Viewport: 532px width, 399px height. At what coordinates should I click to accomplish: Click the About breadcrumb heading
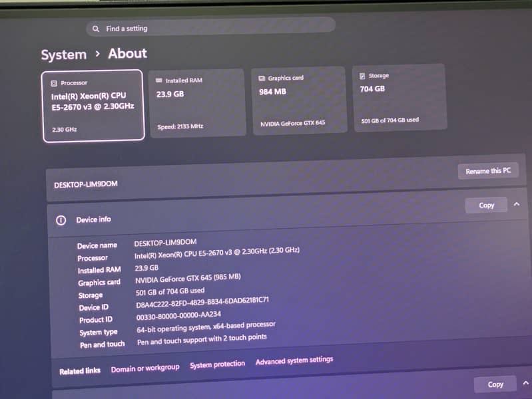(128, 53)
